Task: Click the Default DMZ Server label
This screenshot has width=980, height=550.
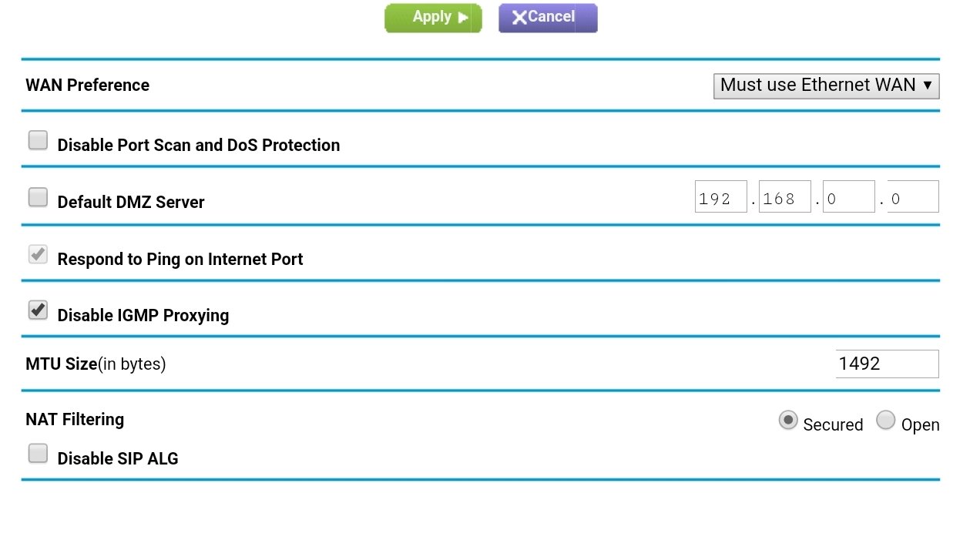Action: 131,203
